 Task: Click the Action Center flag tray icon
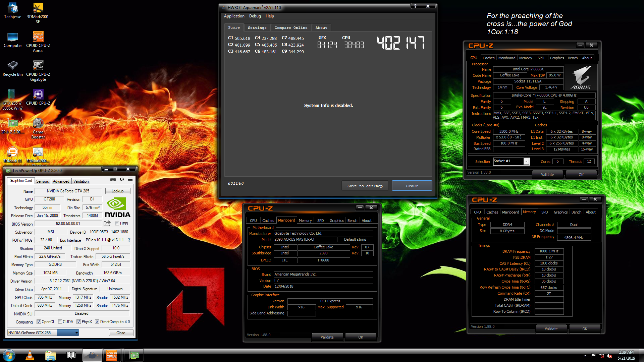593,356
